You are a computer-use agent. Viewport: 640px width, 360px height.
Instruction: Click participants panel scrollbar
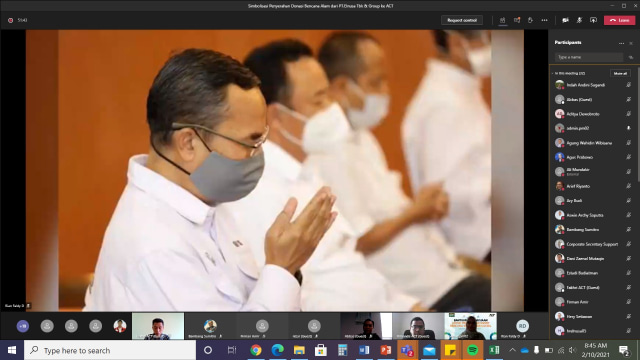pos(638,124)
